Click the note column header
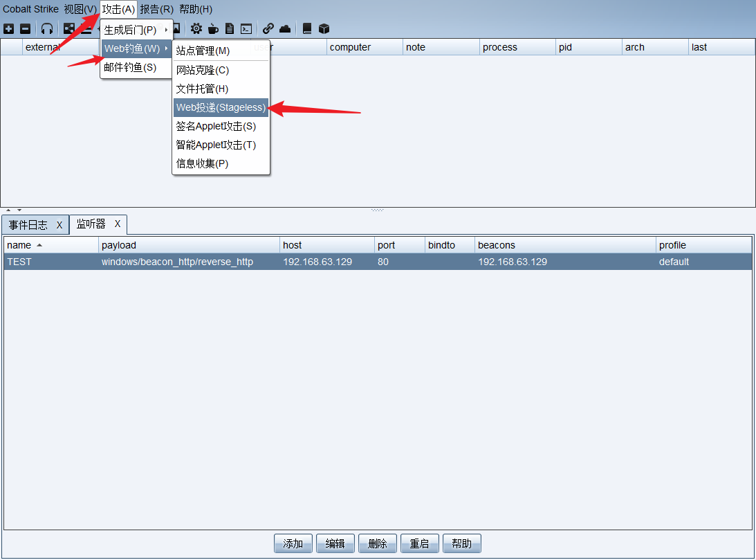Image resolution: width=756 pixels, height=560 pixels. (441, 47)
